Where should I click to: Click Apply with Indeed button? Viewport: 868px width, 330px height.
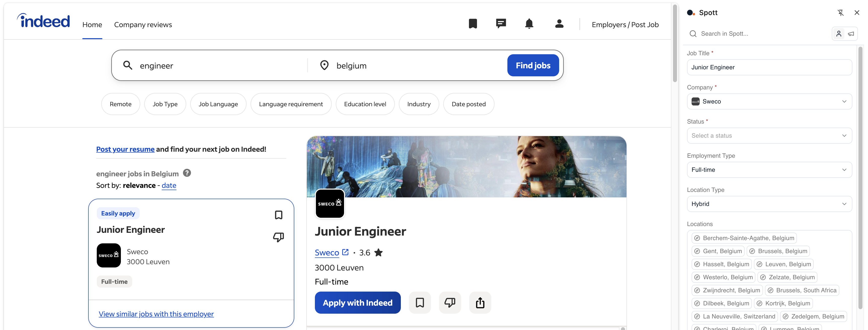358,303
